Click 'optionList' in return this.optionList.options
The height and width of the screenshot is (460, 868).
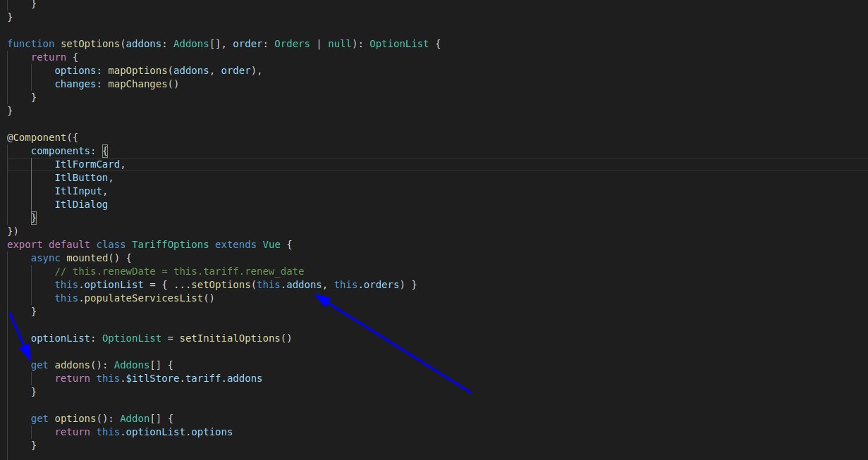pyautogui.click(x=156, y=432)
